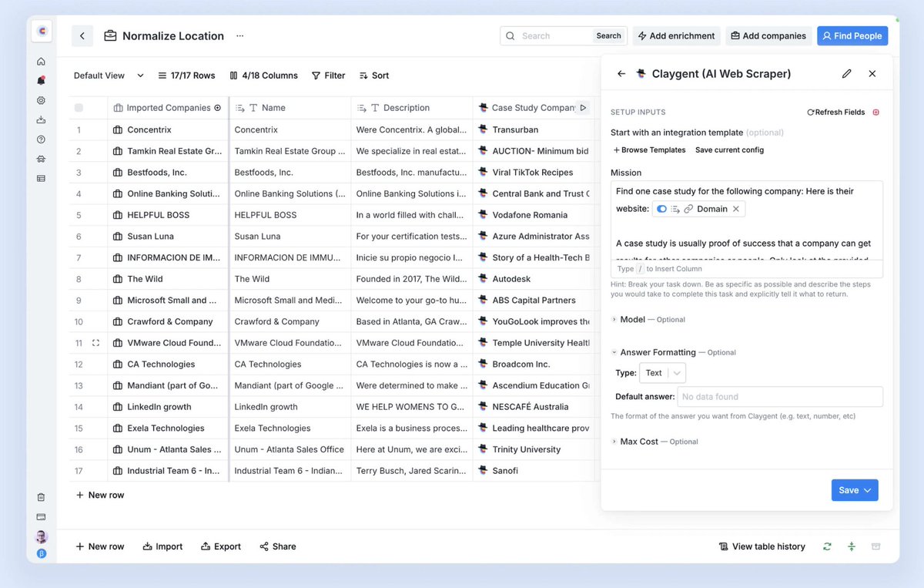Click the Description column header
The image size is (924, 588).
412,108
